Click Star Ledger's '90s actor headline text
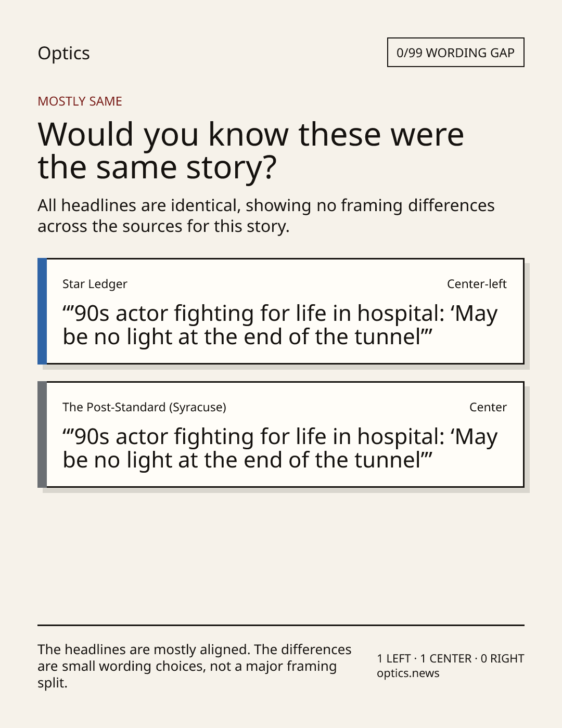This screenshot has height=728, width=562. [x=280, y=325]
